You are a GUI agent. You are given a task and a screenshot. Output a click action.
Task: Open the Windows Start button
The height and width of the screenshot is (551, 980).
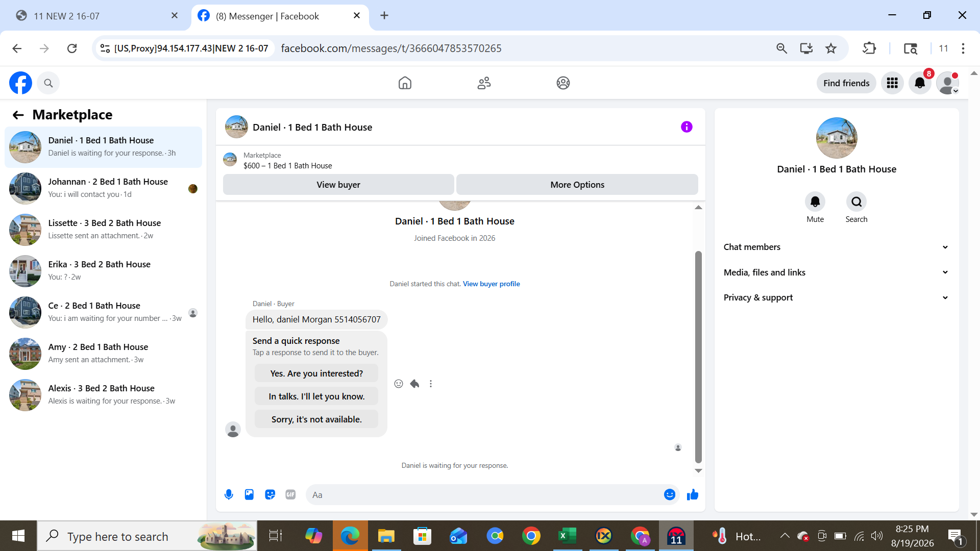[x=18, y=536]
